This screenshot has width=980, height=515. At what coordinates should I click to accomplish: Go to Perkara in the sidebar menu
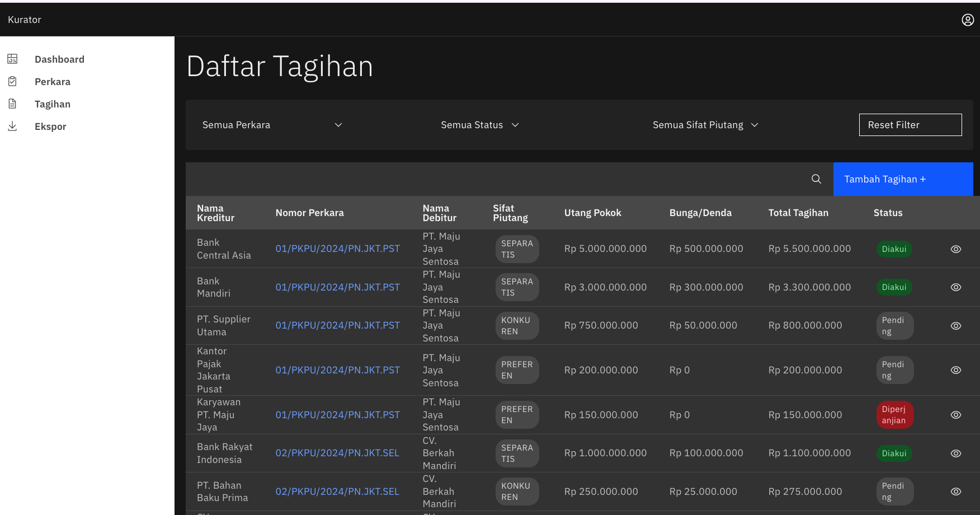point(53,82)
